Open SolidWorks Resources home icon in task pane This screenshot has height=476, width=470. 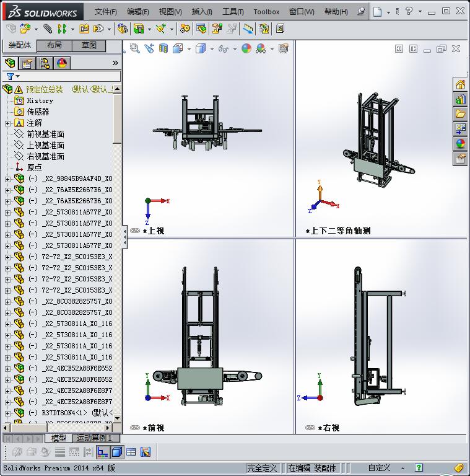click(x=460, y=85)
